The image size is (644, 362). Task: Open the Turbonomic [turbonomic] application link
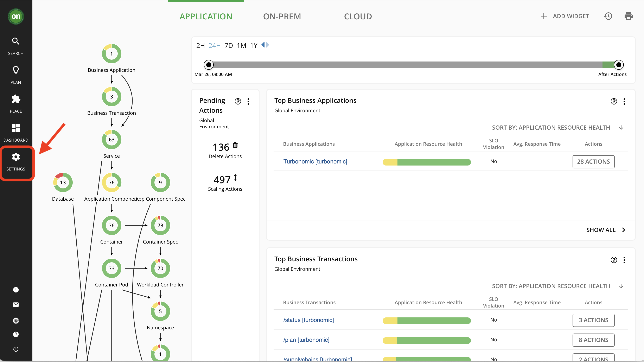click(315, 162)
